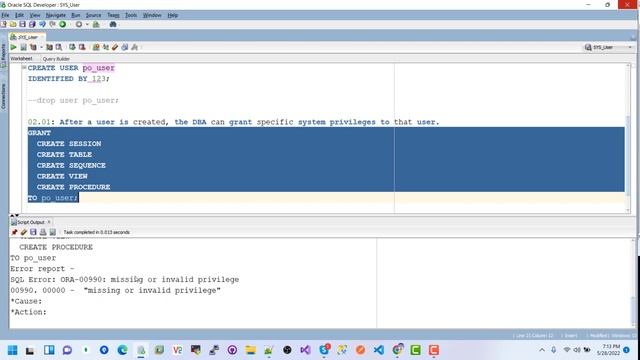Open the Reports side panel tab

click(4, 55)
